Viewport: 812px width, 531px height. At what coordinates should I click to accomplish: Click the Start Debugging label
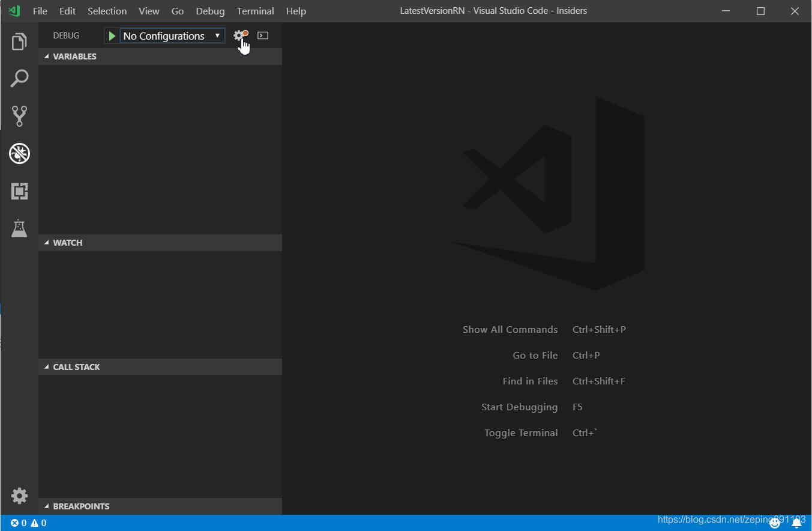[x=519, y=407]
